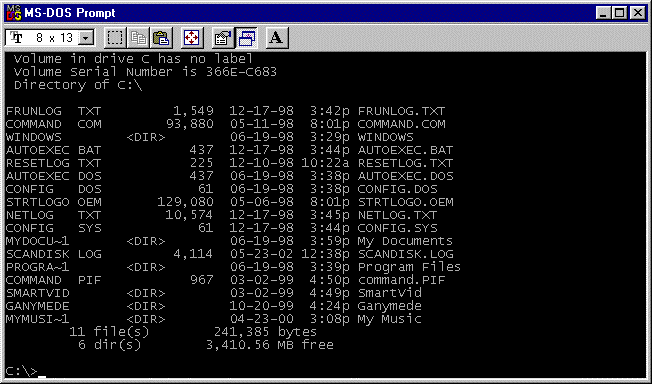Click the short name 'MYMUSI~1'

pos(37,319)
